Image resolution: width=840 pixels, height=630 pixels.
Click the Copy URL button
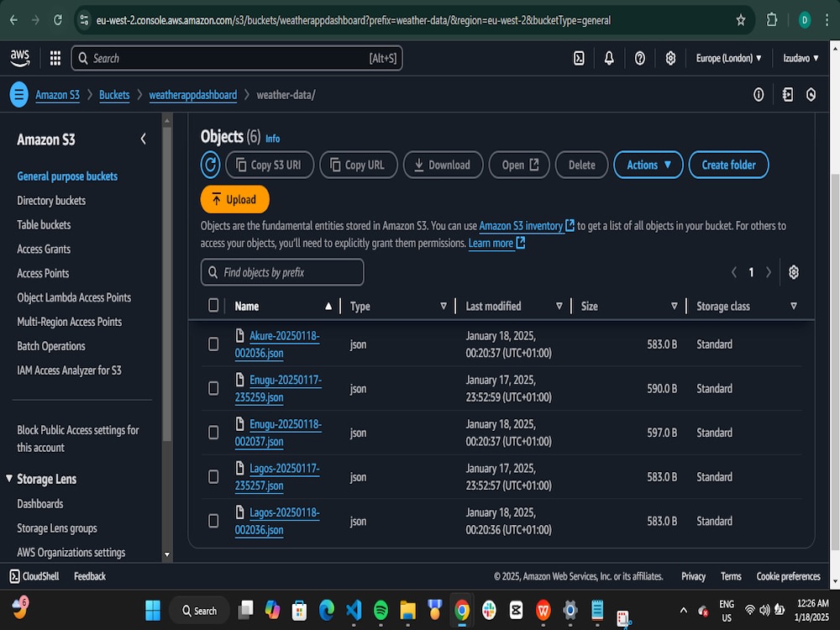point(359,165)
